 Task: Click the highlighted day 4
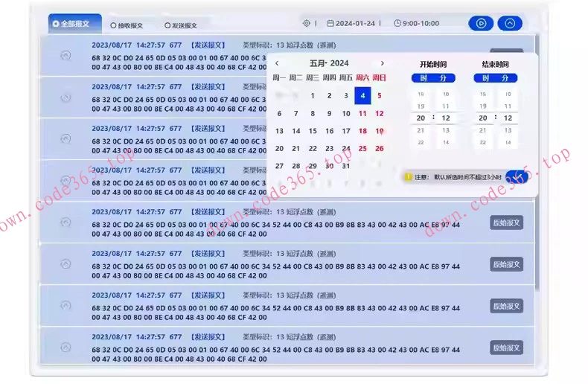[362, 95]
